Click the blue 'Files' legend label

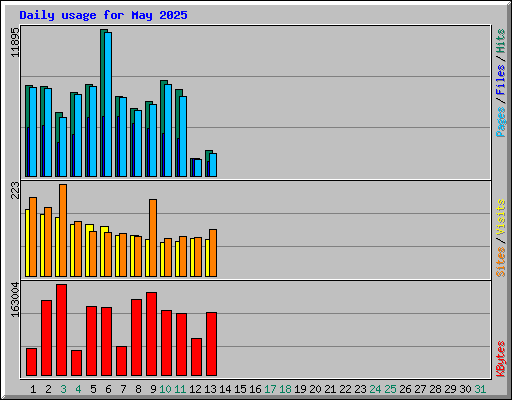501,80
